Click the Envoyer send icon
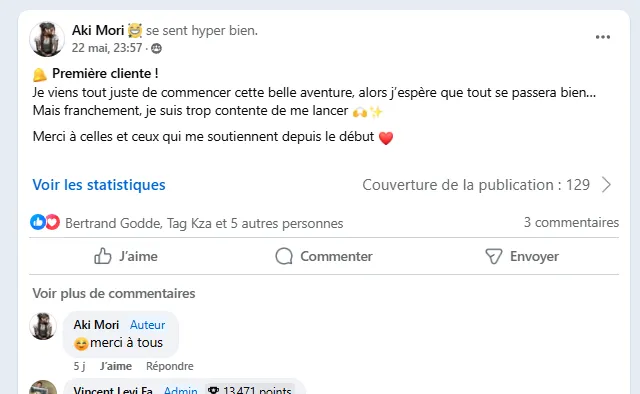The image size is (640, 394). point(493,256)
